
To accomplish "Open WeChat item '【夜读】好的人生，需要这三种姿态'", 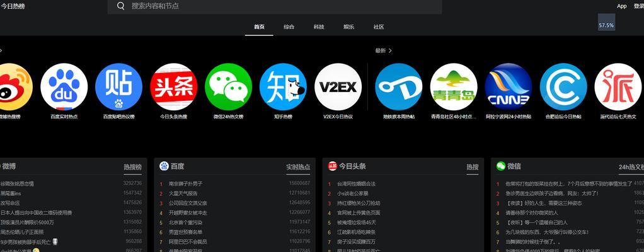I will [543, 203].
